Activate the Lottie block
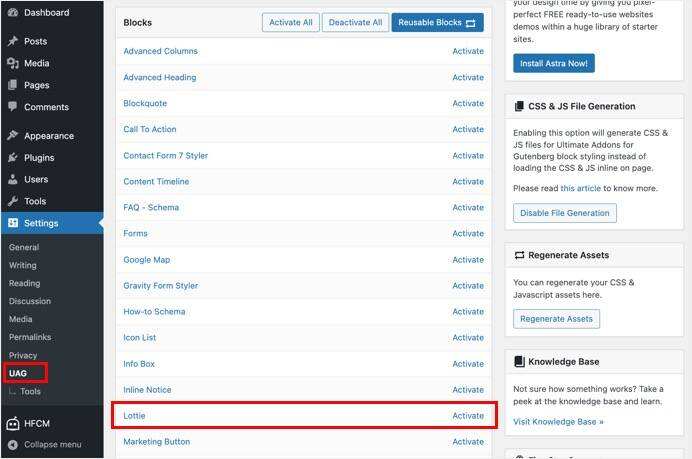 click(468, 416)
